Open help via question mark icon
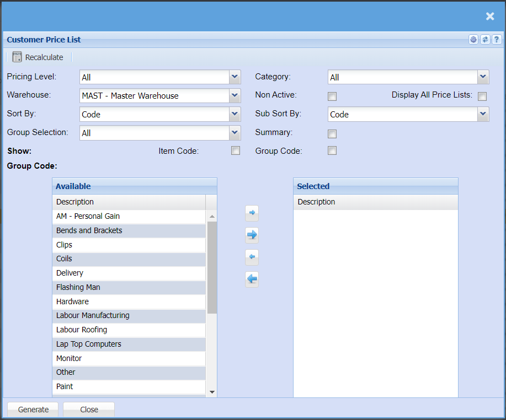The image size is (506, 420). [x=497, y=40]
